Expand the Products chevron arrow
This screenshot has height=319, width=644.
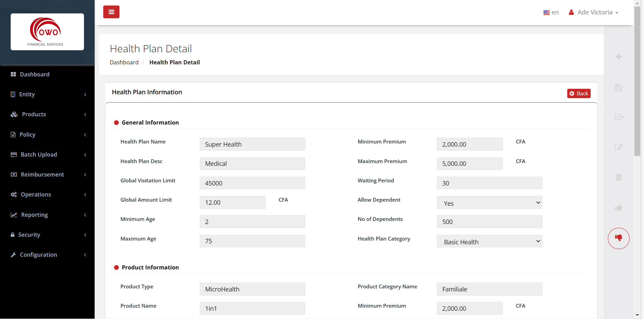pos(85,114)
